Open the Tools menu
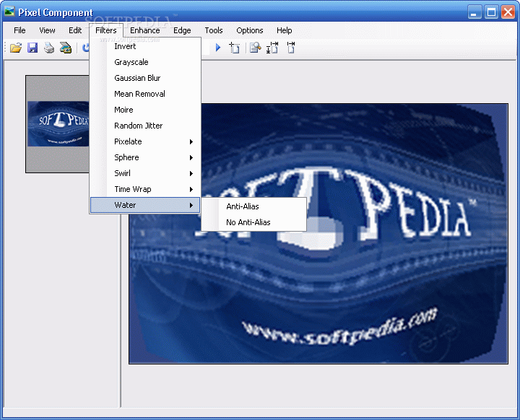Screen dimensions: 520x420 pos(214,30)
